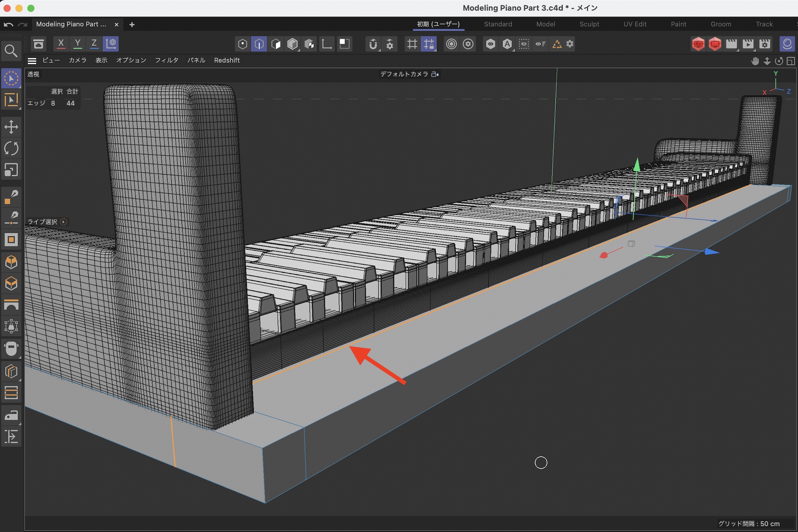Image resolution: width=798 pixels, height=532 pixels.
Task: Select the Rotate tool
Action: pos(11,148)
